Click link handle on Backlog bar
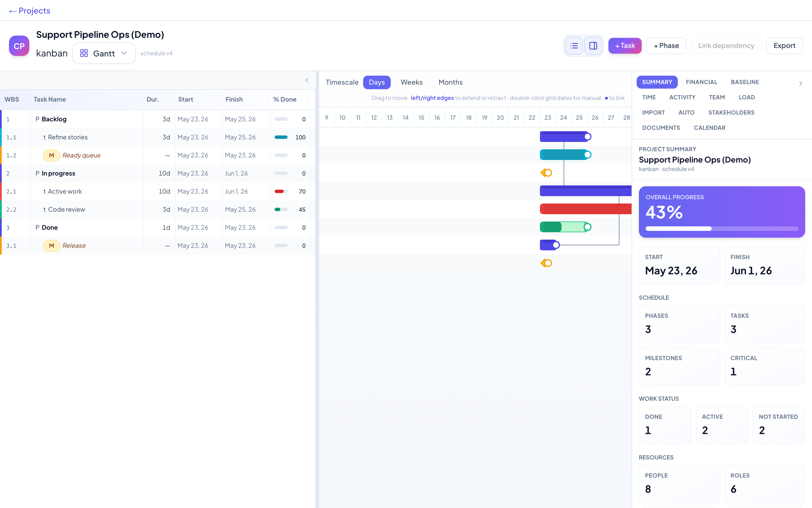The image size is (812, 508). (588, 137)
